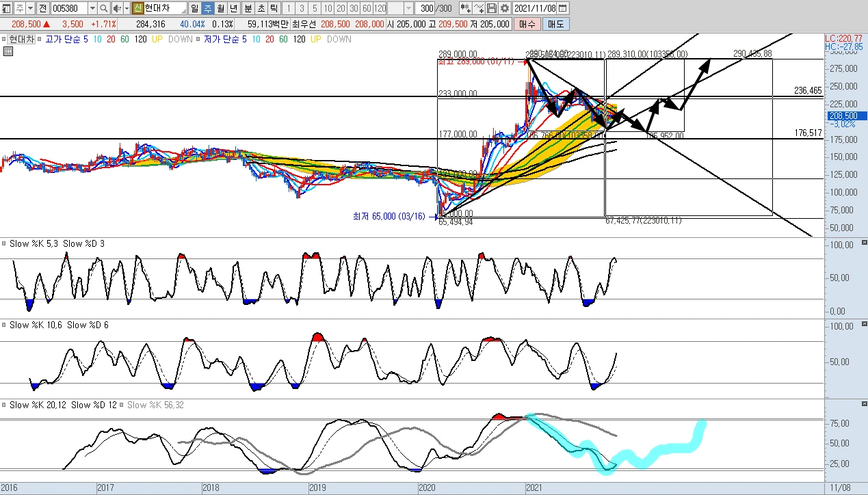
Task: Click the Slow %K 10,6 Slow %D 6 label
Action: click(x=59, y=325)
